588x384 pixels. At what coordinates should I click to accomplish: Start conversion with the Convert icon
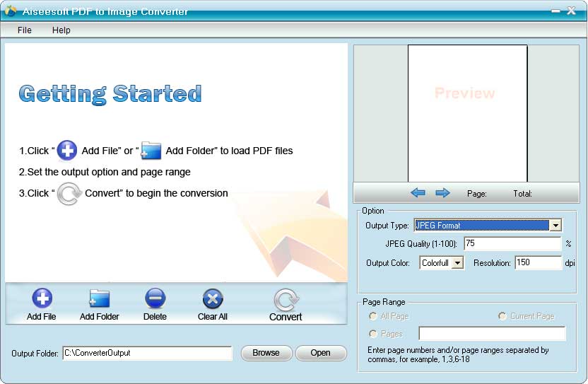(286, 299)
